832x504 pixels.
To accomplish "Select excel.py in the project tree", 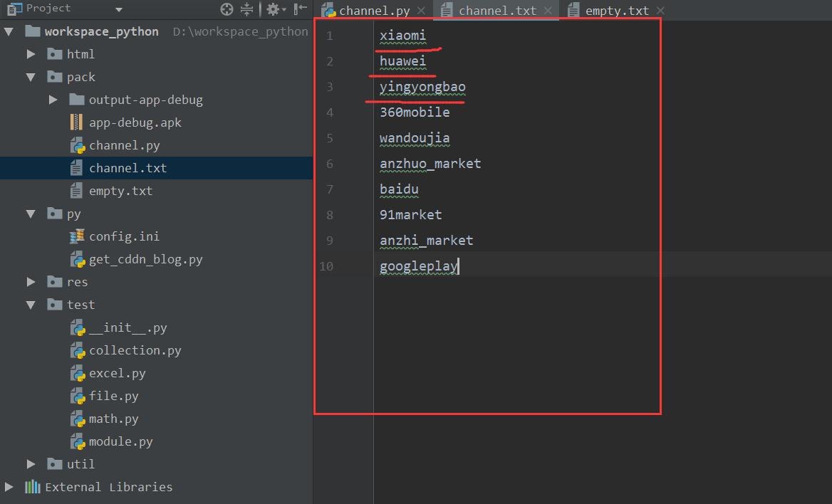I will click(118, 374).
